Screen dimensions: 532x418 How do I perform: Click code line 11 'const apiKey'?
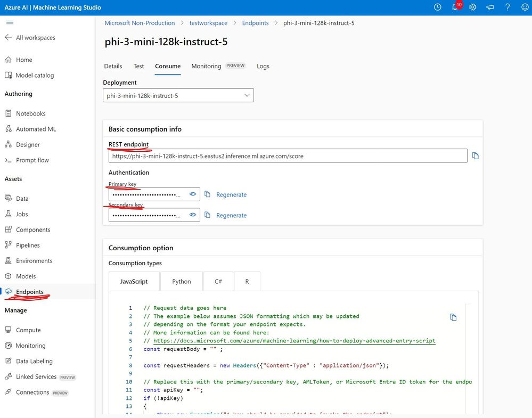coord(173,390)
